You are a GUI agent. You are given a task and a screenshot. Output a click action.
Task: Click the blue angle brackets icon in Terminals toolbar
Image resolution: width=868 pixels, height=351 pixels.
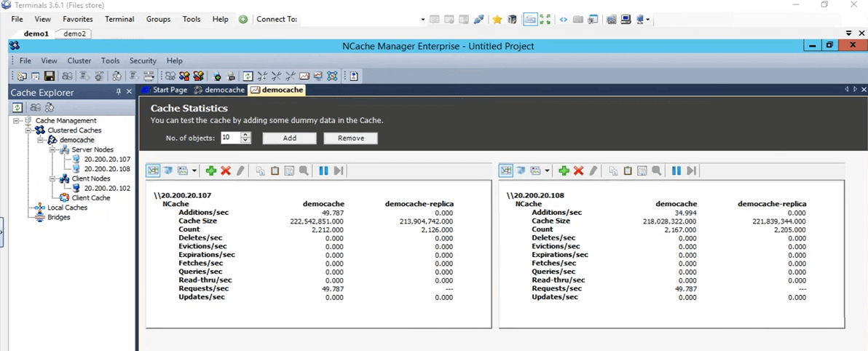(563, 20)
